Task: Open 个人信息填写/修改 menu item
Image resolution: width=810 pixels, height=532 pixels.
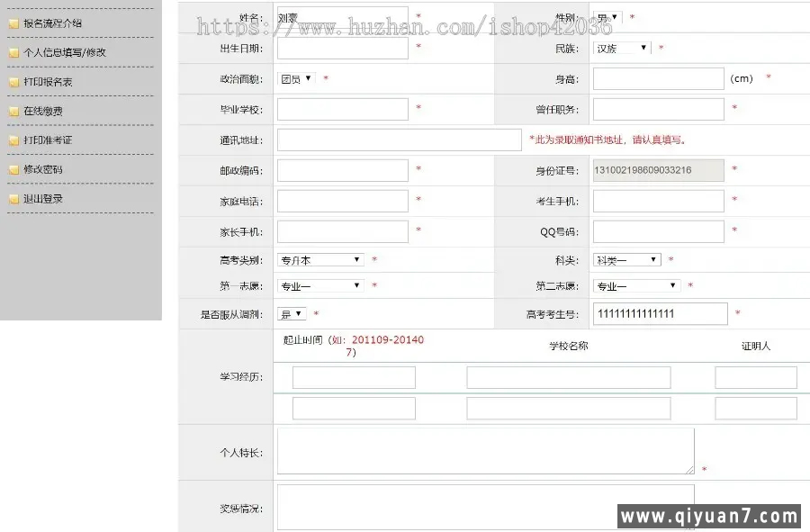Action: [64, 53]
